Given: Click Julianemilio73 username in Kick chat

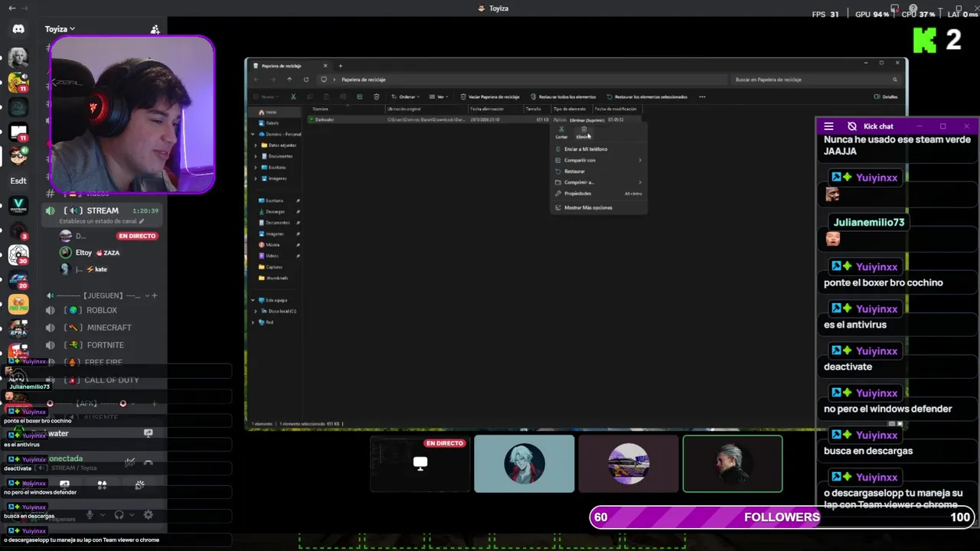Looking at the screenshot, I should point(869,223).
